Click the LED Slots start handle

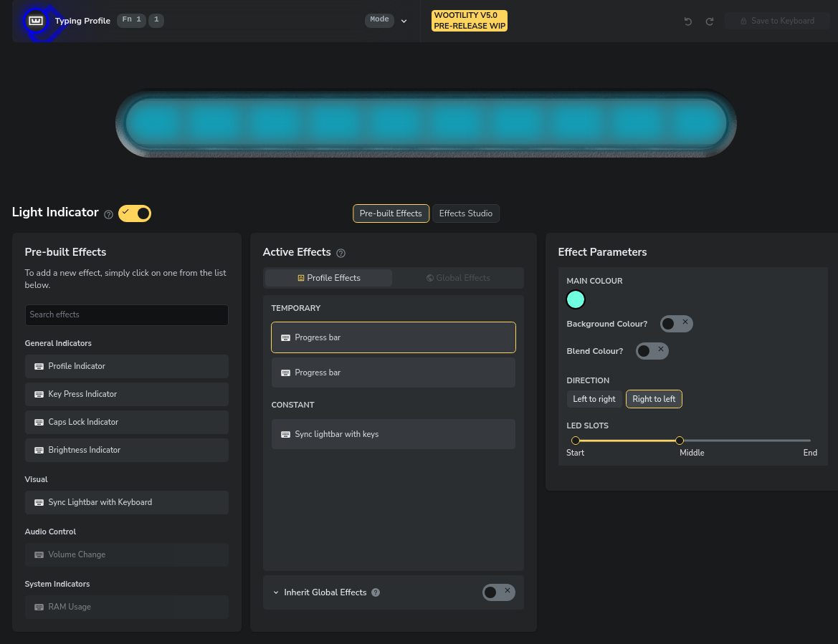[576, 441]
